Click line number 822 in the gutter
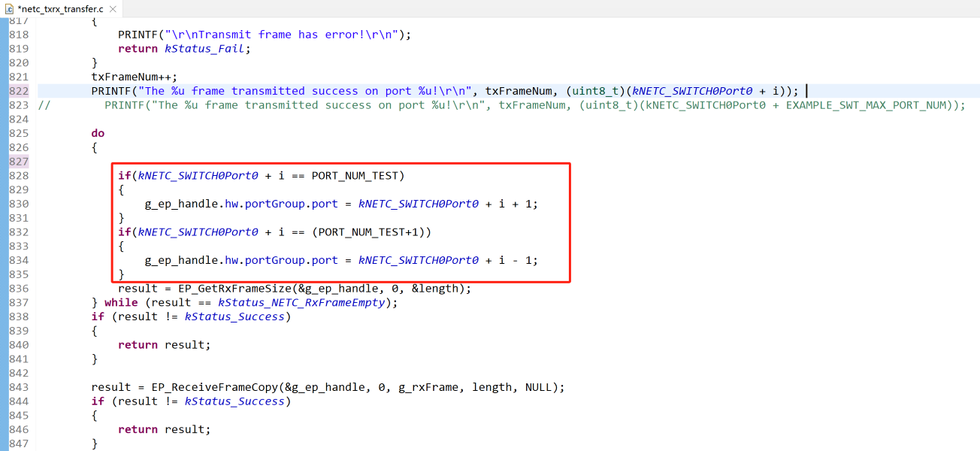The height and width of the screenshot is (451, 980). pos(19,91)
